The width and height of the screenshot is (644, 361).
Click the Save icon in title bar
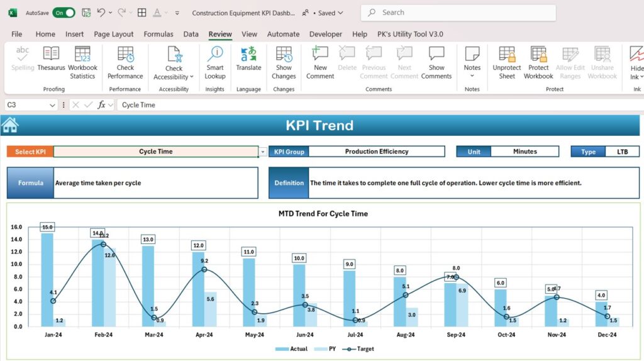[x=86, y=13]
